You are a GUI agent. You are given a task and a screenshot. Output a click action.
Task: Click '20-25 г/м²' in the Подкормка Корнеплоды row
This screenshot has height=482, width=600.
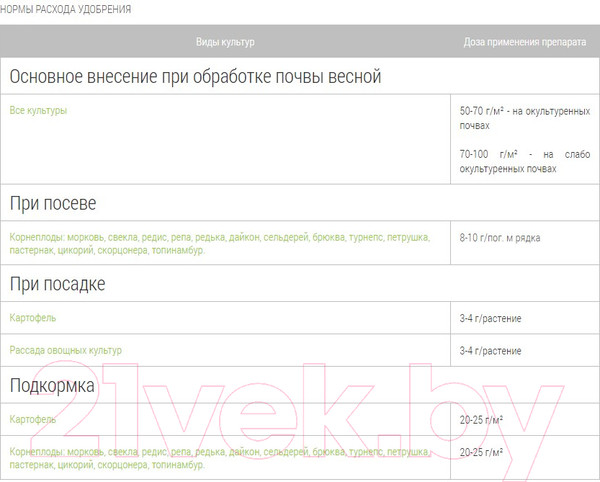(481, 452)
